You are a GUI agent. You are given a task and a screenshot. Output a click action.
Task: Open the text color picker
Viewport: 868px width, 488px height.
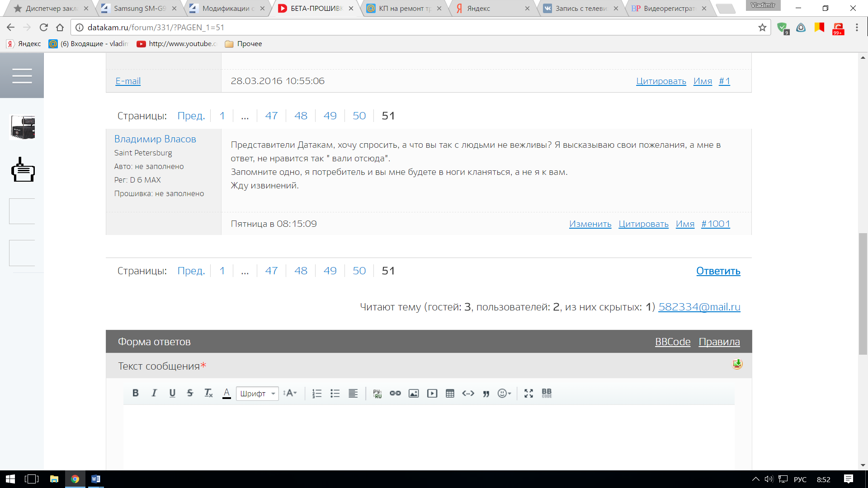[x=226, y=393]
